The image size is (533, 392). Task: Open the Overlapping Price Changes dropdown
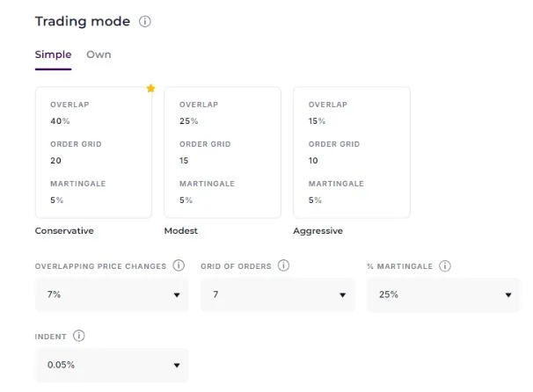pyautogui.click(x=112, y=295)
